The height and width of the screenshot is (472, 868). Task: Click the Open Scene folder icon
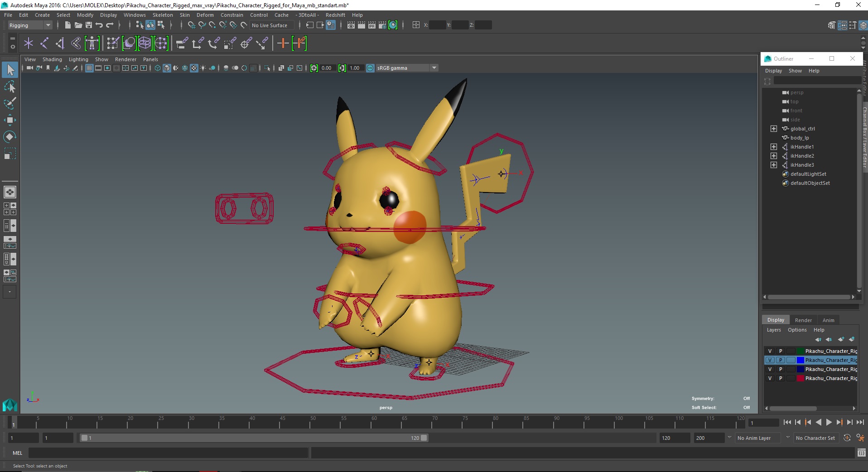point(78,25)
